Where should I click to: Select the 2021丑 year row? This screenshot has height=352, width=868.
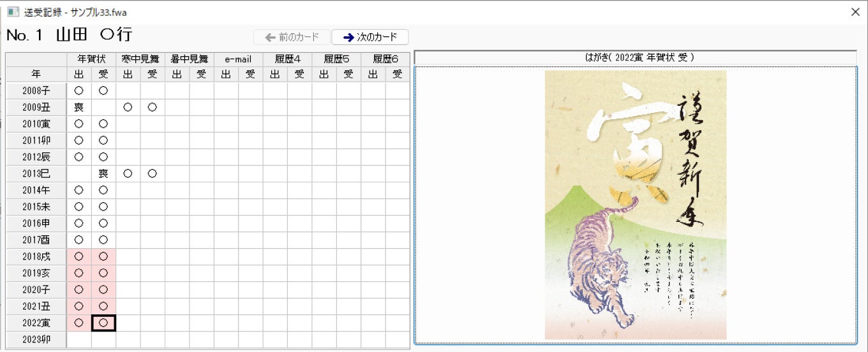click(36, 306)
